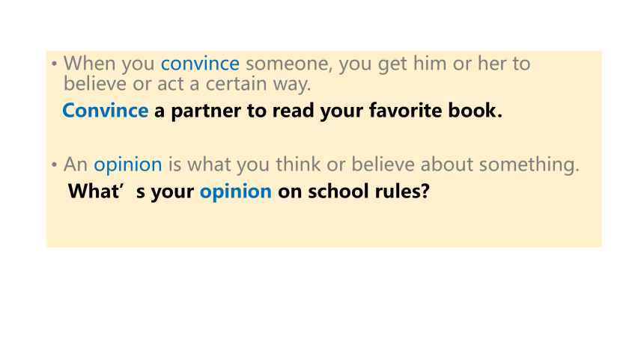The width and height of the screenshot is (644, 362).
Task: Click the words 'When you' at start
Action: coord(109,64)
